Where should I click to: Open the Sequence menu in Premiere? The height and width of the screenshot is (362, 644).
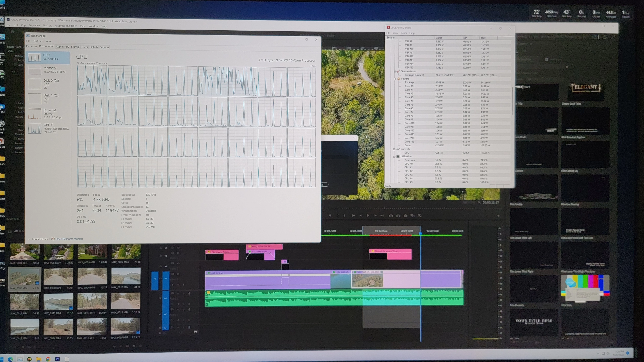click(x=34, y=26)
